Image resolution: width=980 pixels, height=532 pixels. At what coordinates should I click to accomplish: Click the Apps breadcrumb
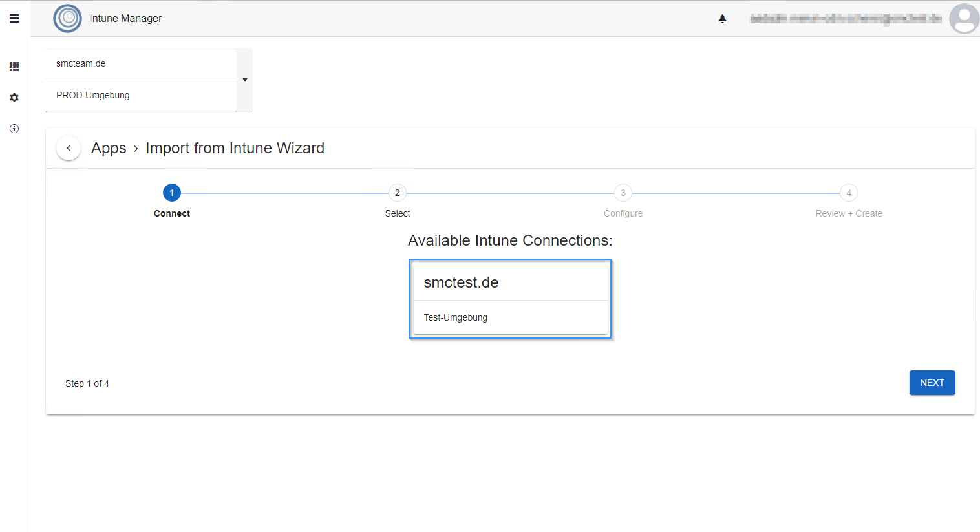click(x=109, y=148)
